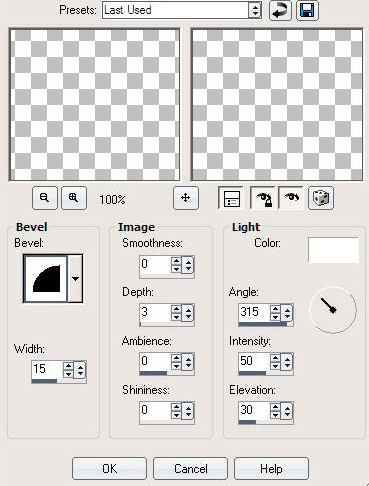This screenshot has width=369, height=486.
Task: Toggle auto proof eye with lock
Action: click(x=263, y=198)
